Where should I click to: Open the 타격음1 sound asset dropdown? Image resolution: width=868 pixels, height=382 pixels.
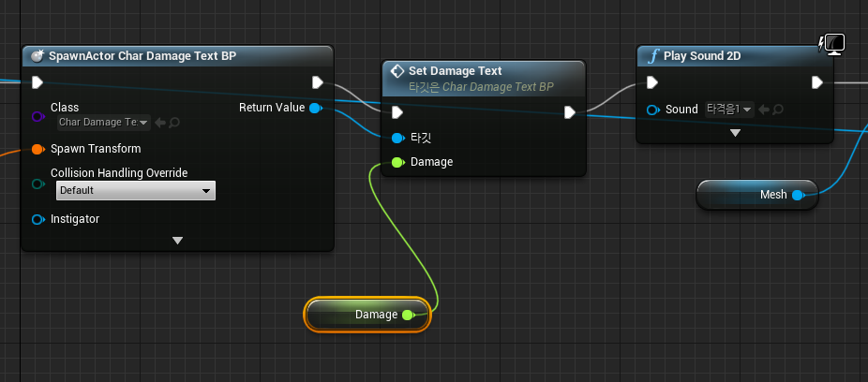pos(729,110)
